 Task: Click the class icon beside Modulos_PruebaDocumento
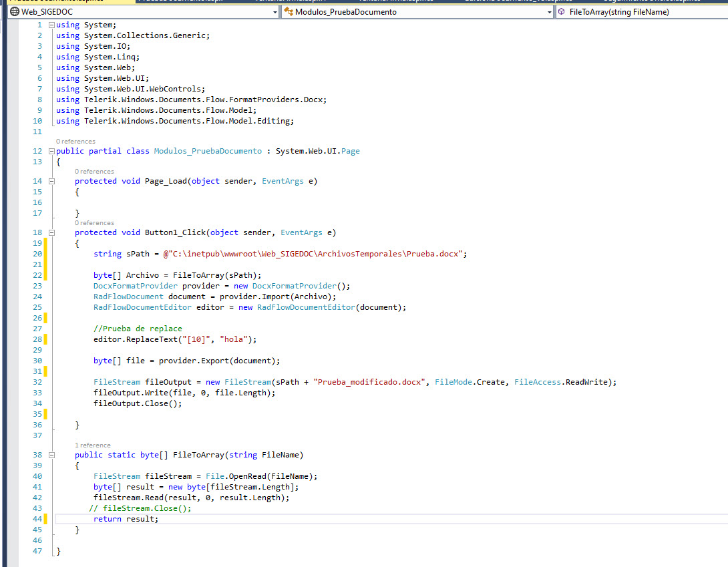(x=289, y=12)
